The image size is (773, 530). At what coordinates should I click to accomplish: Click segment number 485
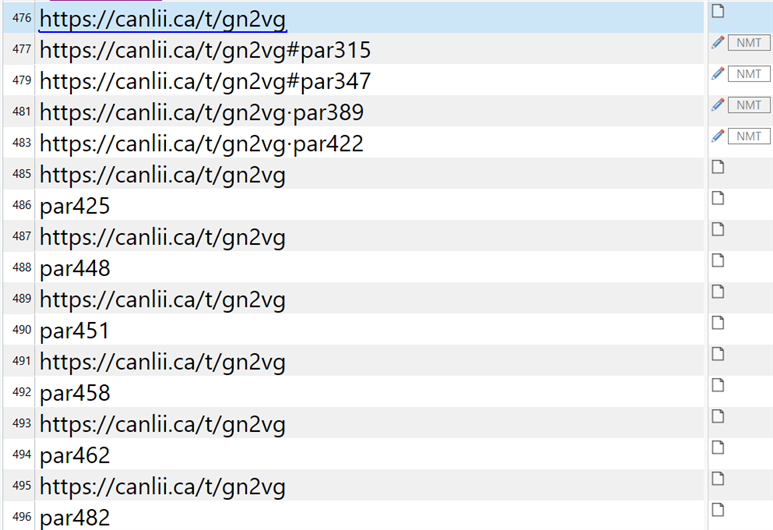[x=22, y=174]
